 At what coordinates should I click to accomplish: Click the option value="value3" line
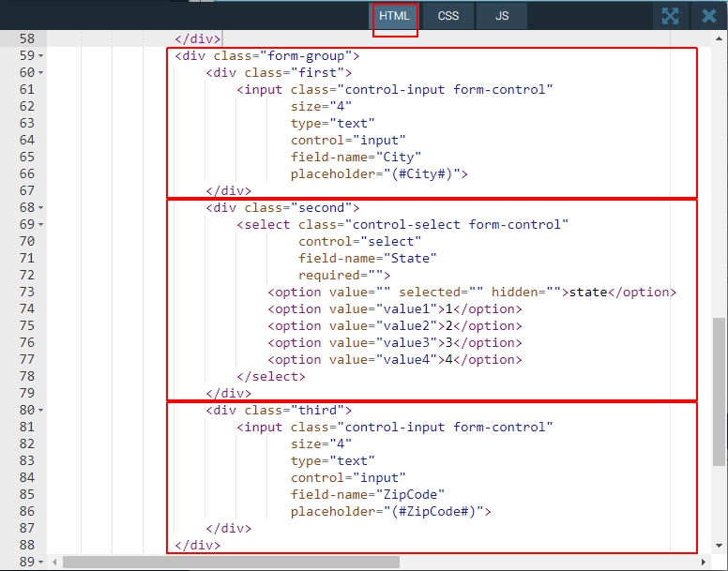(395, 343)
